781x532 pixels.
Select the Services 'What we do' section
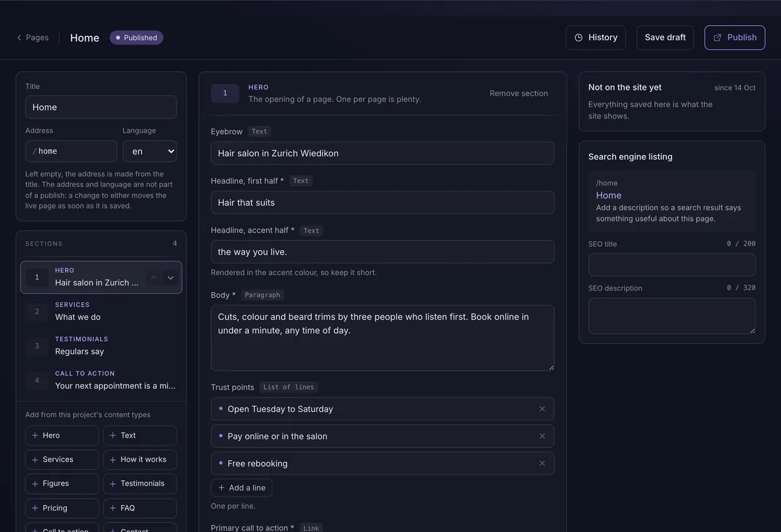pyautogui.click(x=101, y=312)
